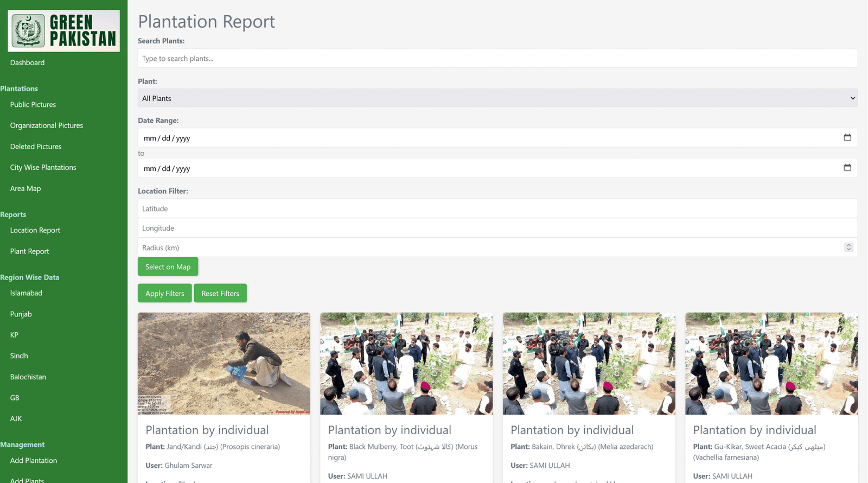
Task: Click Apply Filters button
Action: click(x=164, y=293)
